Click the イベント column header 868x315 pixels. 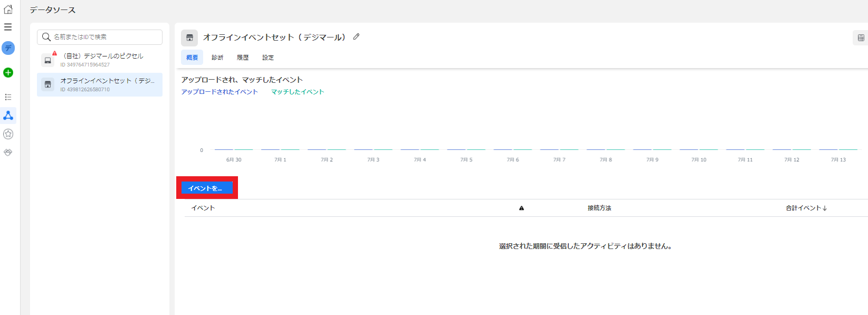coord(203,208)
